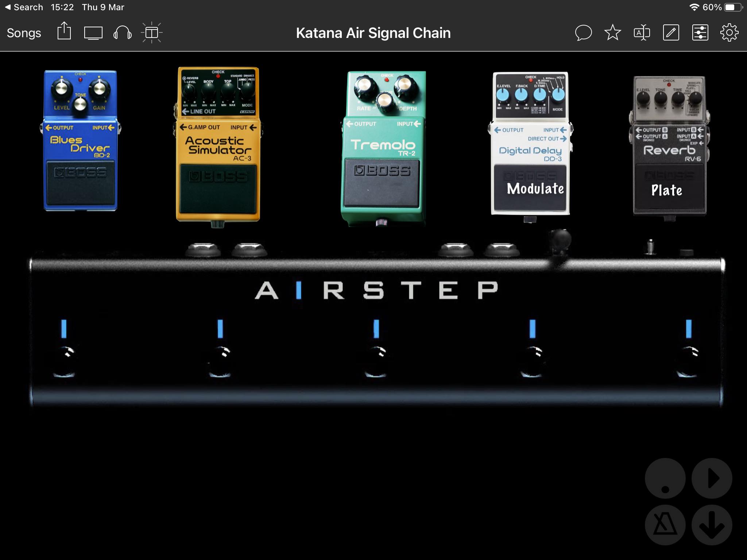Screen dimensions: 747x560
Task: Toggle the metronome button
Action: coord(665,525)
